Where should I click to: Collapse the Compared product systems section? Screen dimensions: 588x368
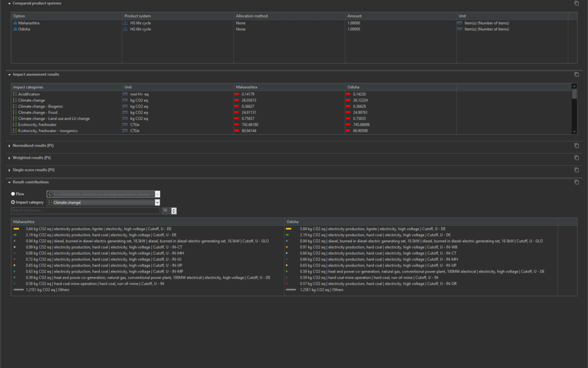tap(9, 3)
